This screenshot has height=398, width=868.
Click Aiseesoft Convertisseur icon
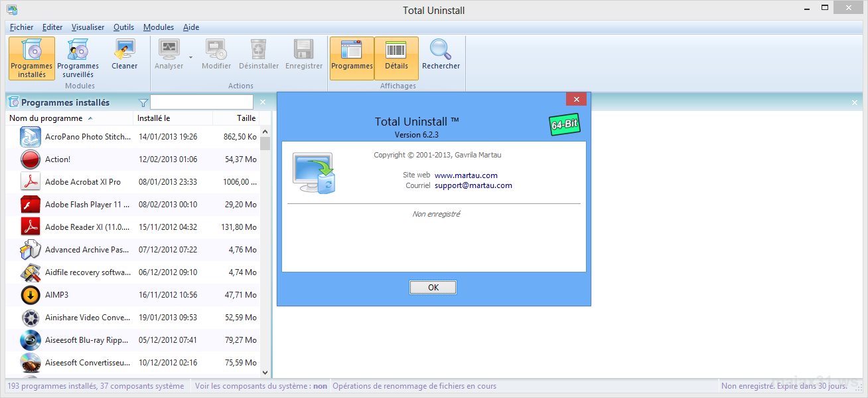point(31,363)
